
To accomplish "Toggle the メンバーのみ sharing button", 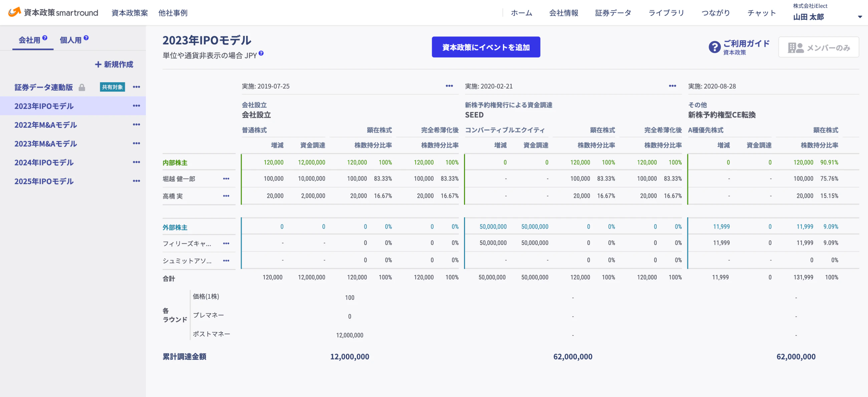I will click(819, 47).
